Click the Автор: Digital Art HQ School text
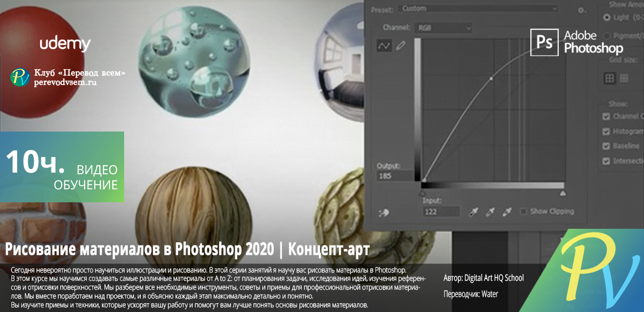 click(x=484, y=278)
